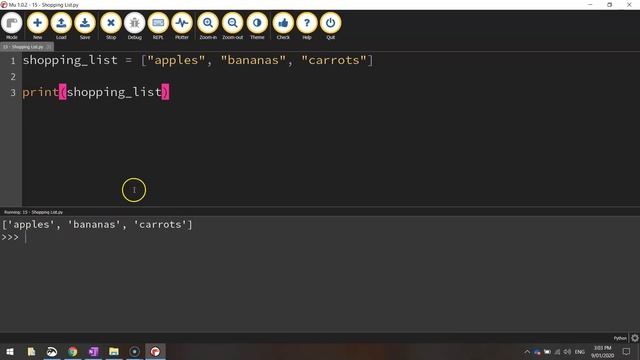The width and height of the screenshot is (640, 360).
Task: Click line number 3 in the margin
Action: (x=13, y=93)
